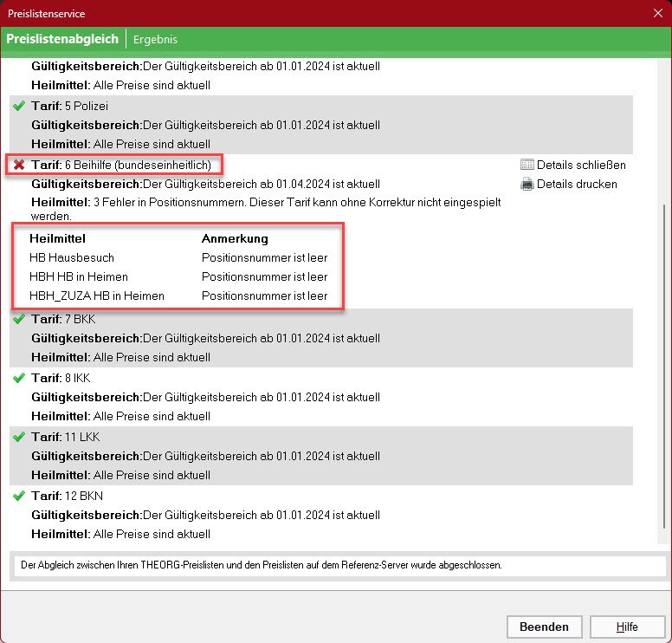
Task: Open help with the Hilfe button
Action: tap(627, 627)
